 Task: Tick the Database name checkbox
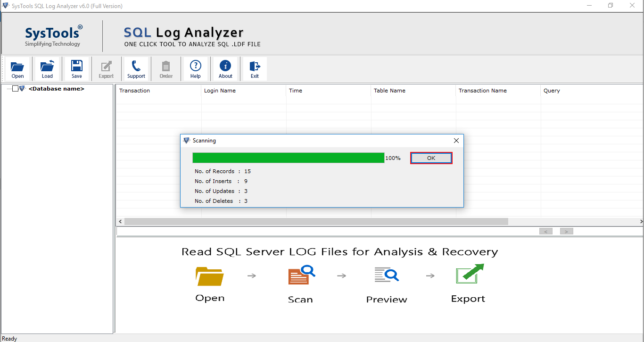pos(16,89)
